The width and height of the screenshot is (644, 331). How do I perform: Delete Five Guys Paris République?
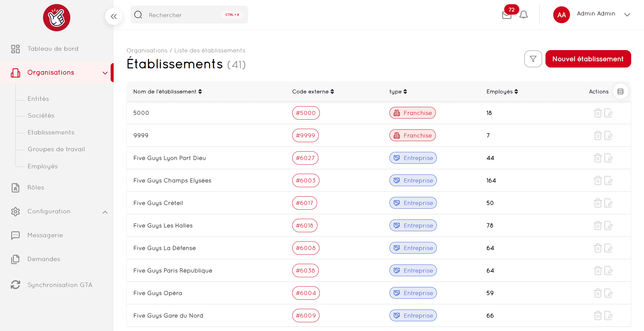598,271
